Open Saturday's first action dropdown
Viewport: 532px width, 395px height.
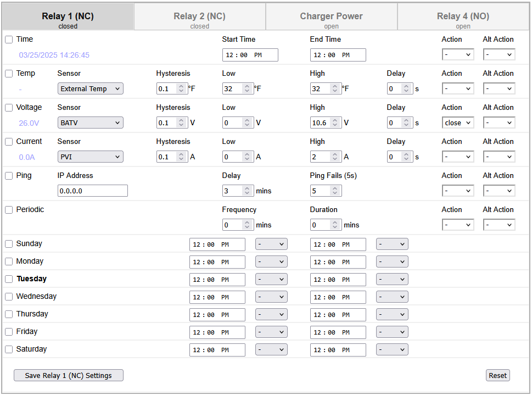click(271, 349)
